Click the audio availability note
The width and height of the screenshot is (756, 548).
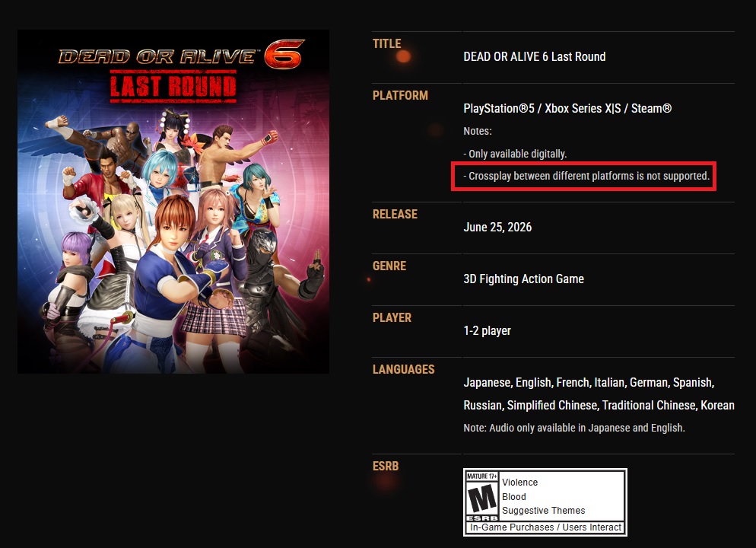(574, 428)
